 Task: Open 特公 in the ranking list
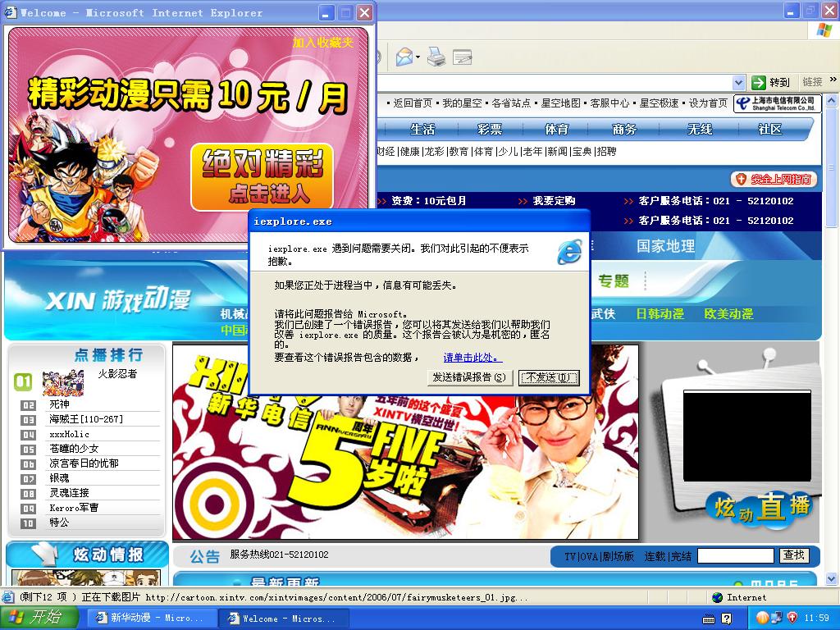tap(59, 522)
